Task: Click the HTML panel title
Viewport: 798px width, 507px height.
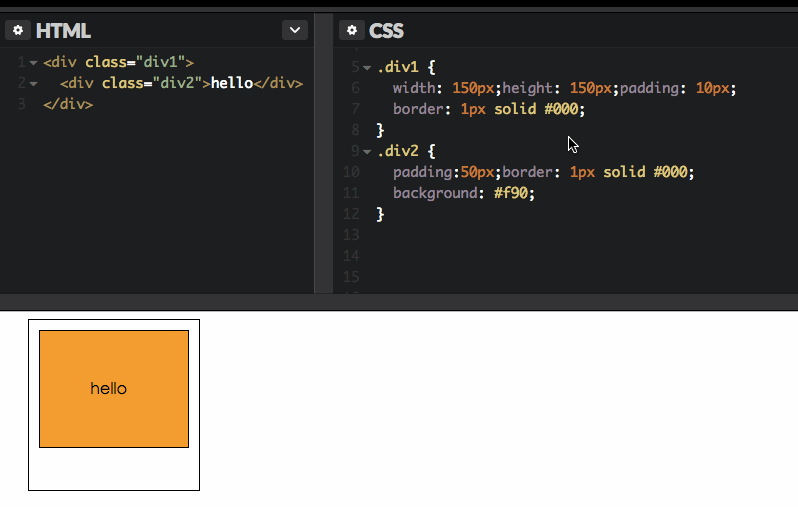Action: click(x=63, y=31)
